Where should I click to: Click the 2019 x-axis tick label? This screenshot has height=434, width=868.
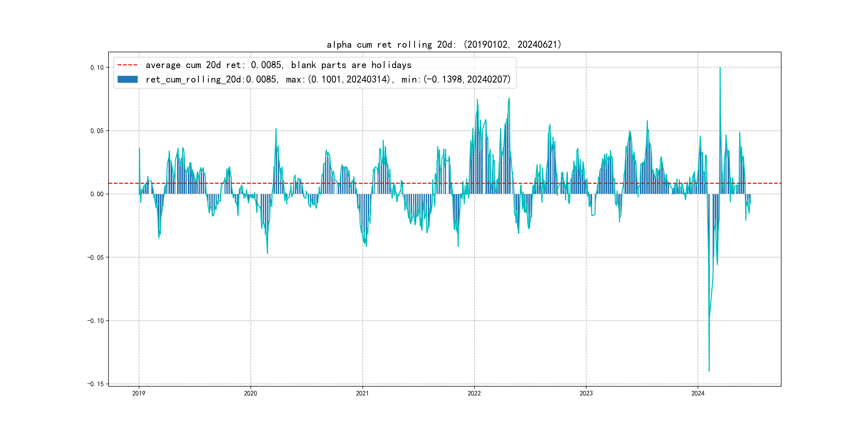[x=139, y=393]
